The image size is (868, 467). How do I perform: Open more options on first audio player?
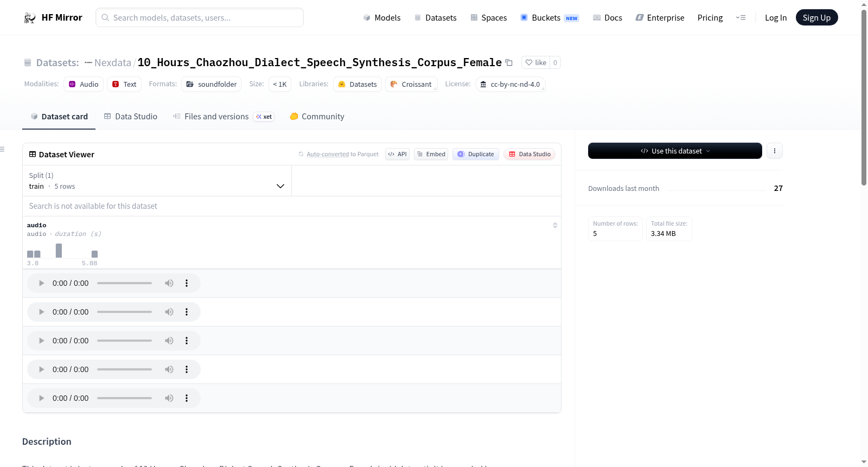[187, 283]
